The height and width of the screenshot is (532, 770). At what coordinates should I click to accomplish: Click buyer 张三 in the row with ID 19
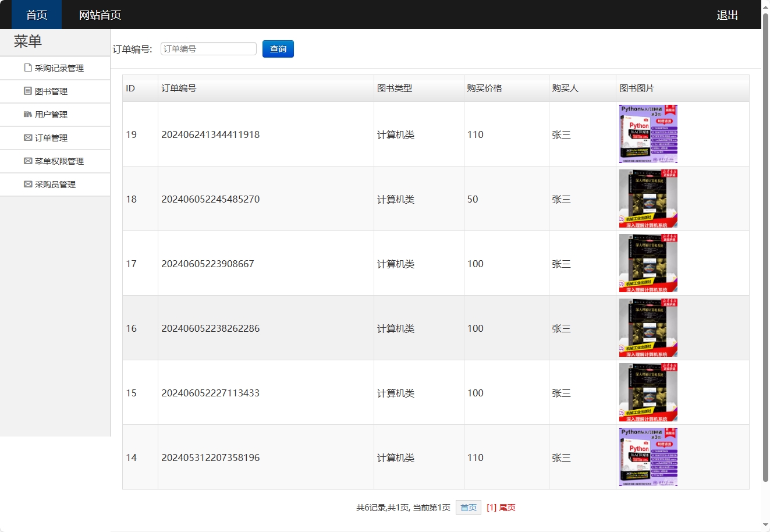[x=561, y=134]
